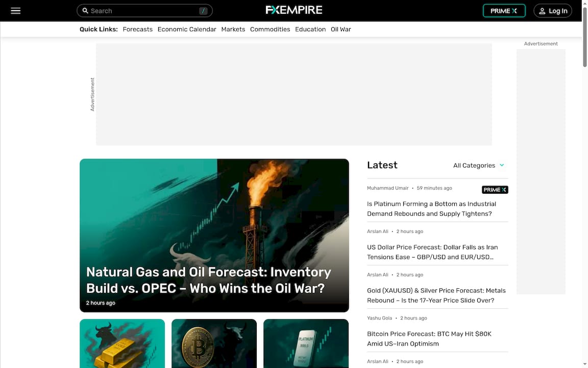
Task: Click the slash shortcut badge in search
Action: click(x=203, y=10)
